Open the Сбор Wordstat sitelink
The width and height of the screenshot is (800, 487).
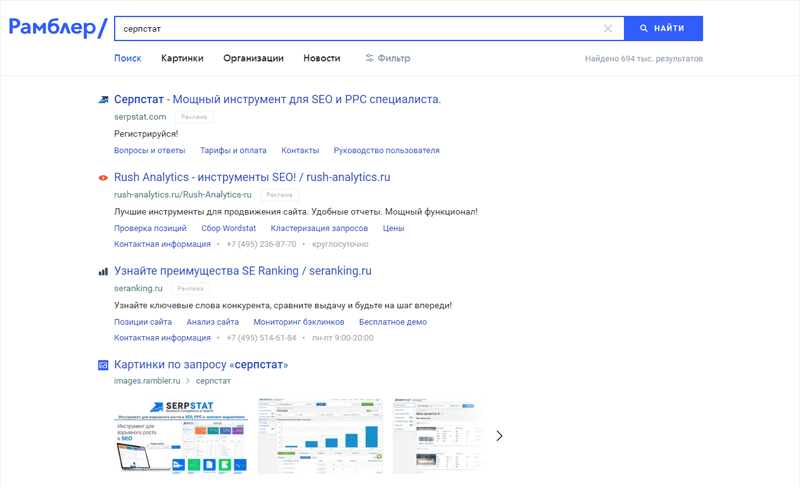tap(229, 228)
